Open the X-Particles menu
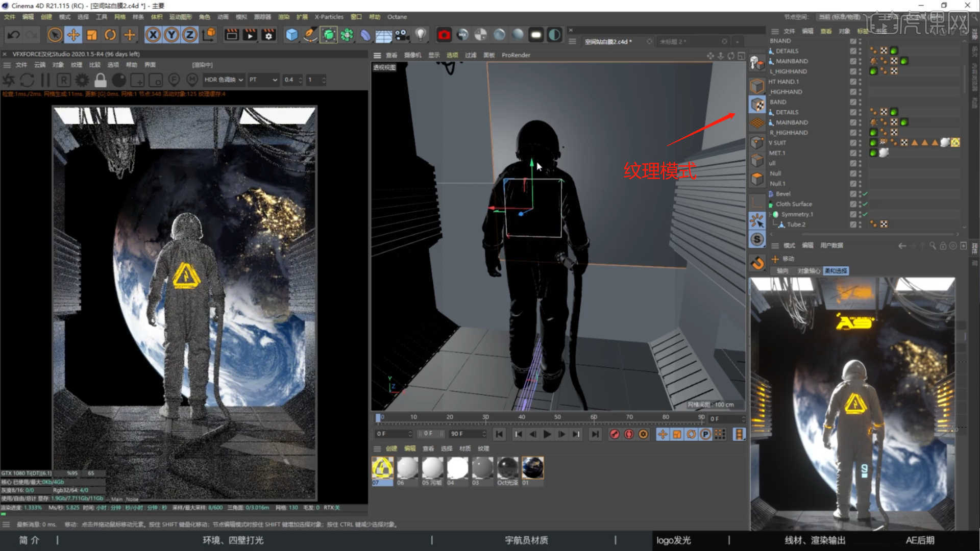This screenshot has height=551, width=980. point(329,17)
